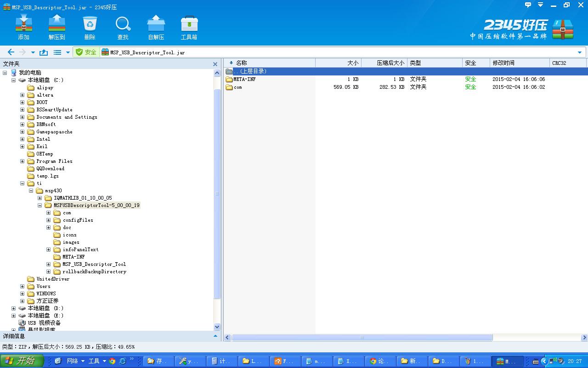The height and width of the screenshot is (368, 588).
Task: Sort by the 压缩后大小 column header
Action: (x=384, y=63)
